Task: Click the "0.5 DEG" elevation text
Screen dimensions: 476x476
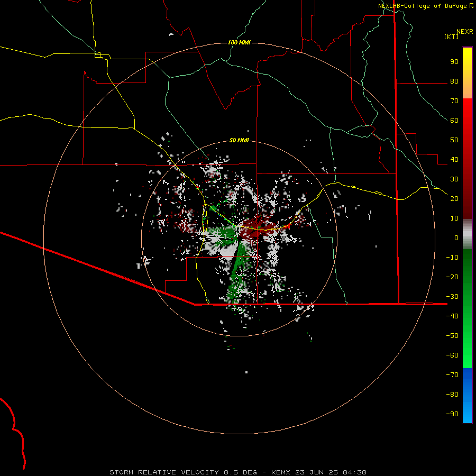Action: (x=240, y=472)
